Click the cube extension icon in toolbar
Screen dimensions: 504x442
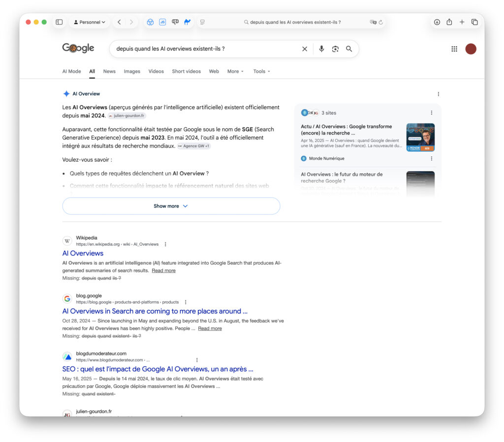point(150,22)
